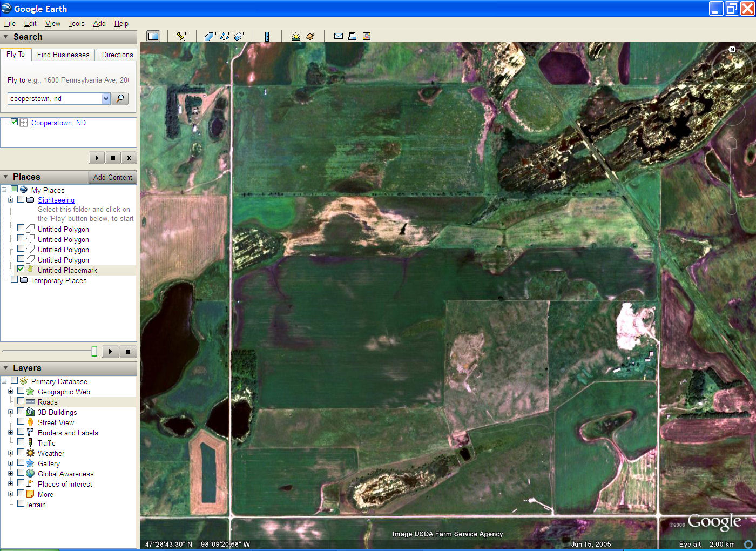
Task: Show sunlight across the landscape
Action: [x=295, y=36]
